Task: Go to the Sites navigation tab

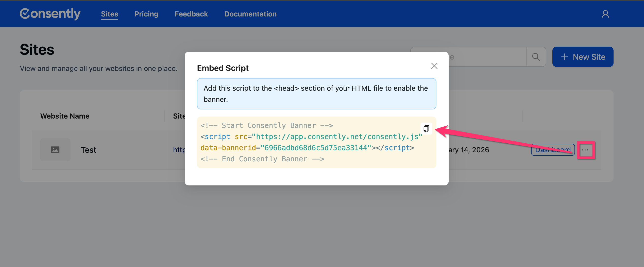Action: 109,14
